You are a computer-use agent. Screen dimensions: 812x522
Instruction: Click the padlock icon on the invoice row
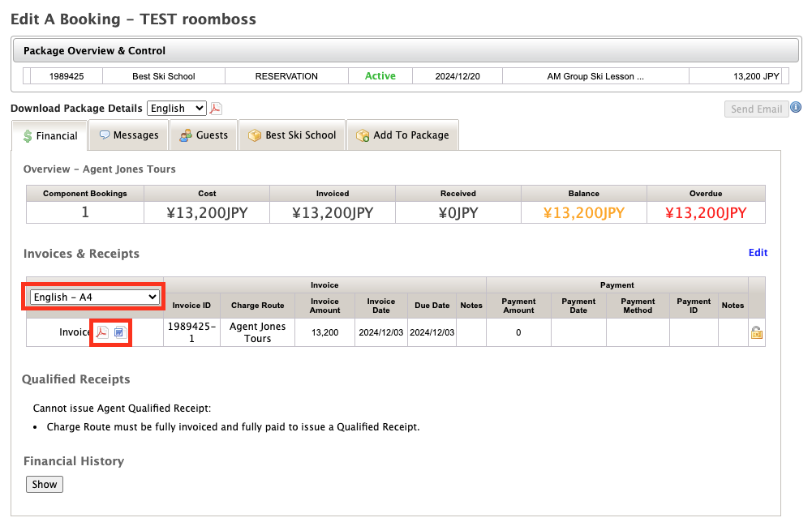(757, 332)
